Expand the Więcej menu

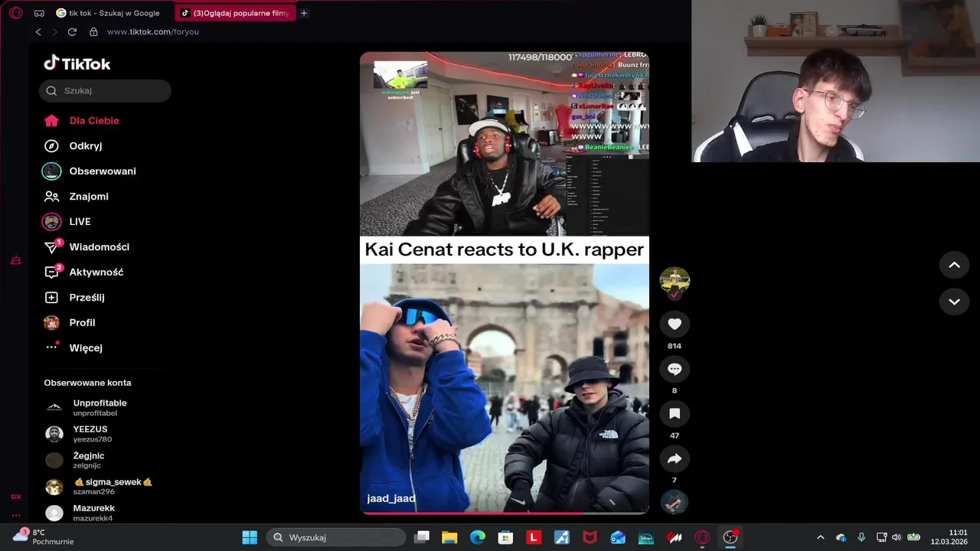click(x=73, y=347)
